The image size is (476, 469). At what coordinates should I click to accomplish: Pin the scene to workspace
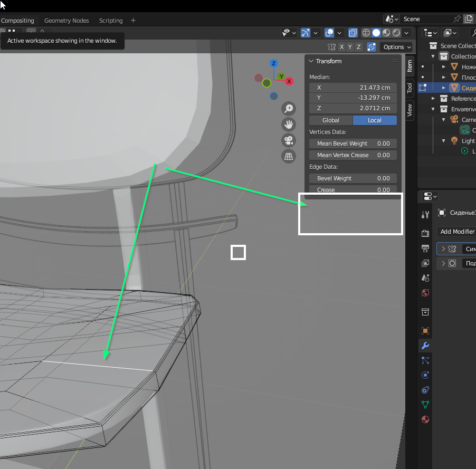point(457,19)
